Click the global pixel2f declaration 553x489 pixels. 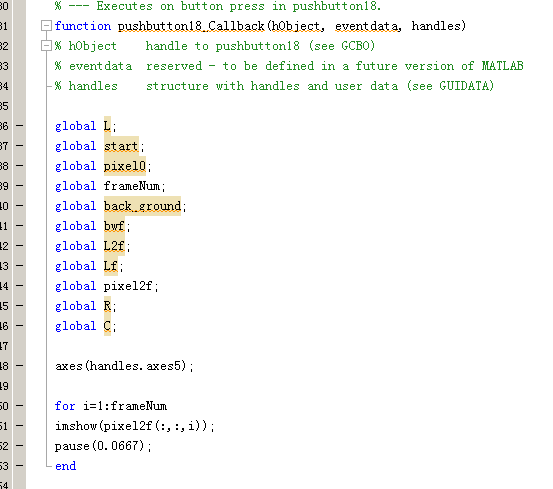107,286
